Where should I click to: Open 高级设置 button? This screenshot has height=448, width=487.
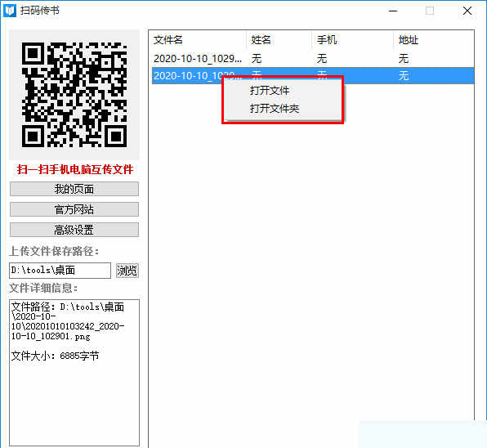click(74, 230)
